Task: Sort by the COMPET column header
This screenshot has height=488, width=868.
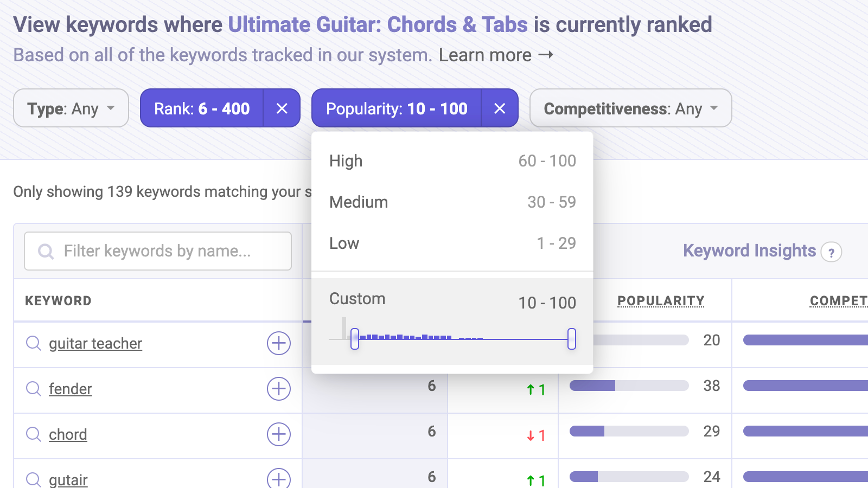Action: [839, 301]
